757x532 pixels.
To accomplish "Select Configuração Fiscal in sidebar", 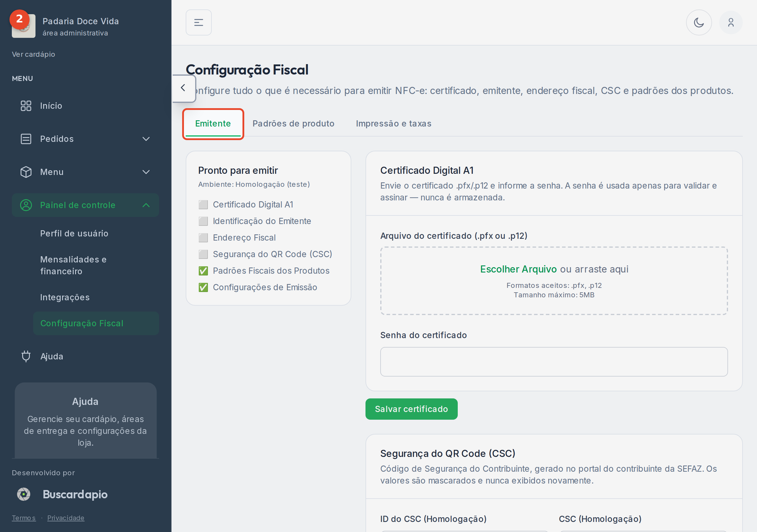I will pyautogui.click(x=96, y=323).
